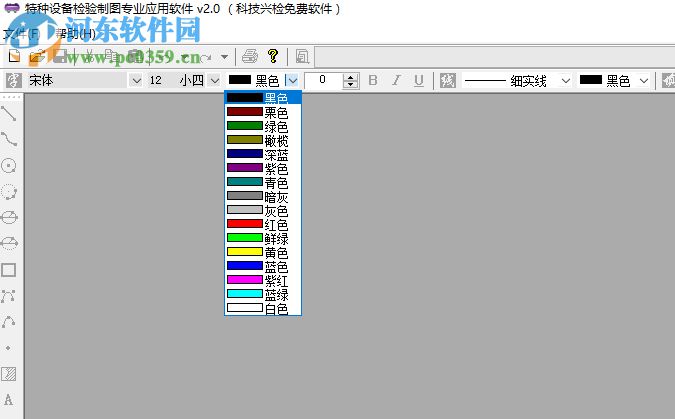Click the spinner arrows beside value 0
675x419 pixels.
350,81
